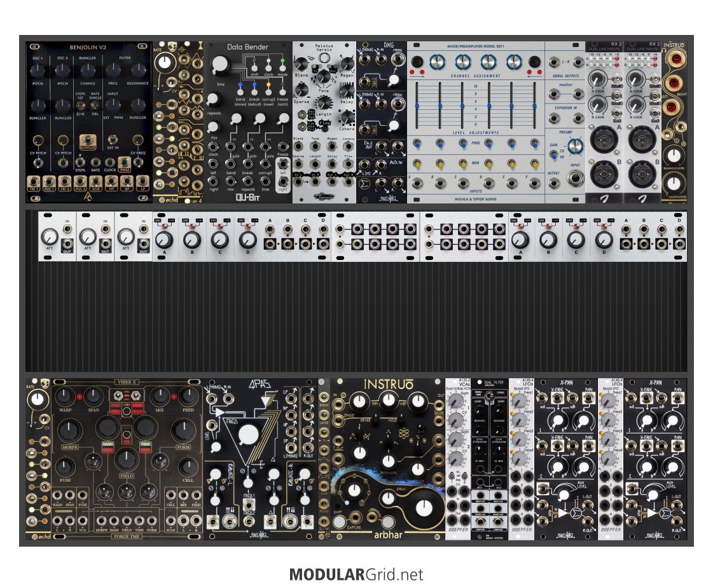Screen dimensions: 713x588
Task: Click the large FREQ knob on QPAS
Action: click(x=248, y=435)
